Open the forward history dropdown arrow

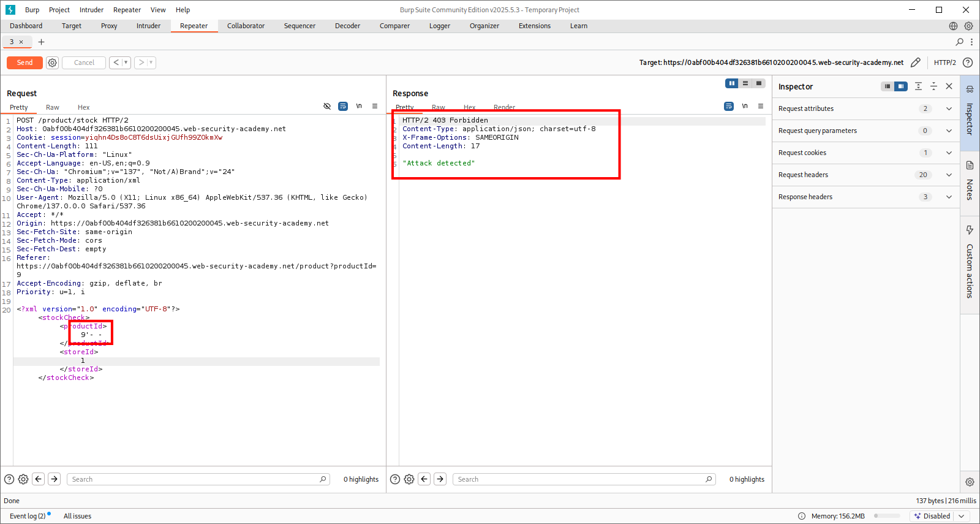(151, 63)
